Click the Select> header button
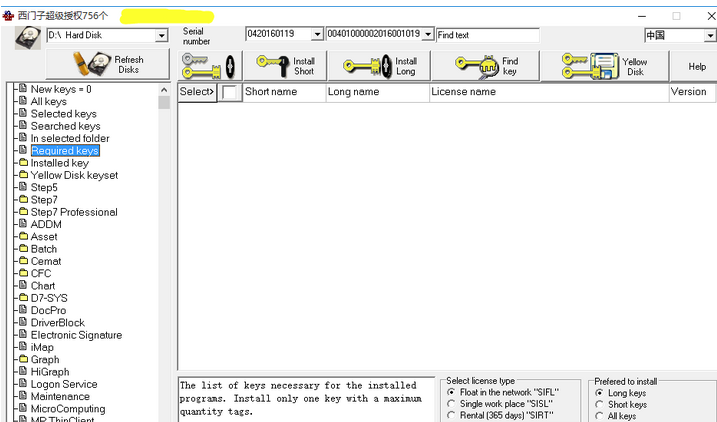 (197, 92)
